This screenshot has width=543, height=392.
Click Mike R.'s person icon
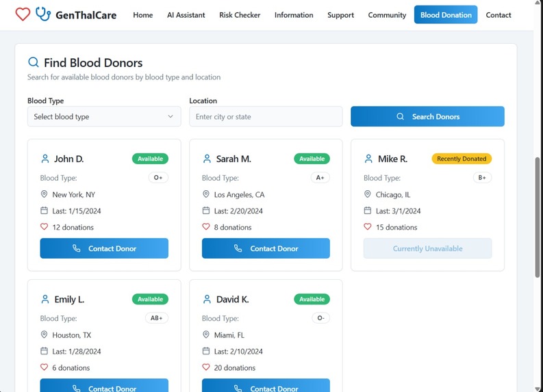click(x=368, y=159)
